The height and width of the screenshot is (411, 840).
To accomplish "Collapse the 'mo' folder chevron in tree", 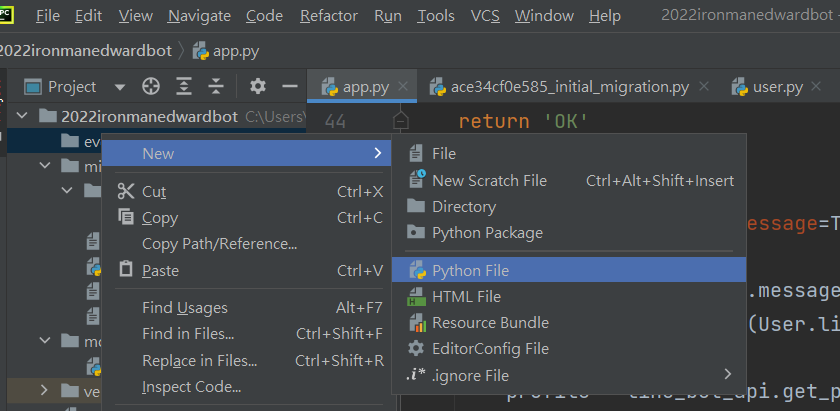I will click(x=45, y=340).
